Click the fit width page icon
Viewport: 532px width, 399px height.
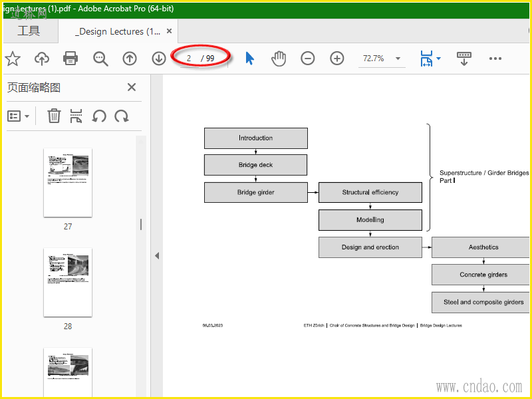tap(426, 59)
